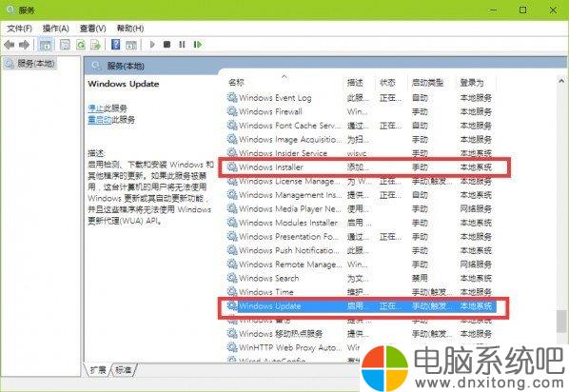Open the 查看(V) menu
569x392 pixels.
pos(93,29)
